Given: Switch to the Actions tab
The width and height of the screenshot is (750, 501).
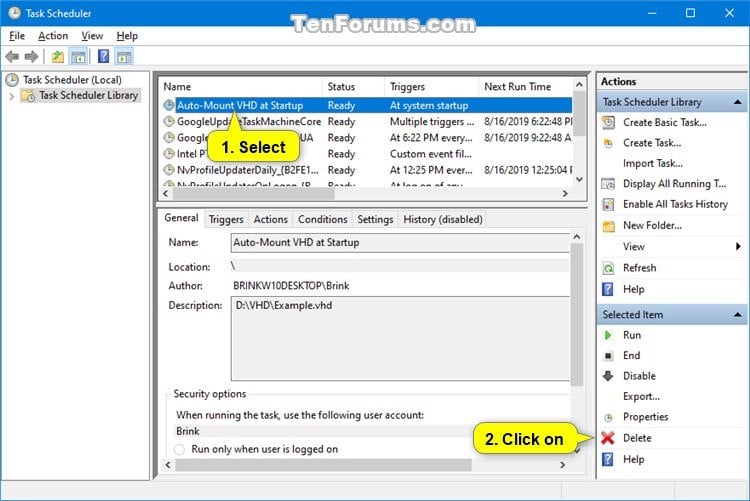Looking at the screenshot, I should [x=271, y=220].
